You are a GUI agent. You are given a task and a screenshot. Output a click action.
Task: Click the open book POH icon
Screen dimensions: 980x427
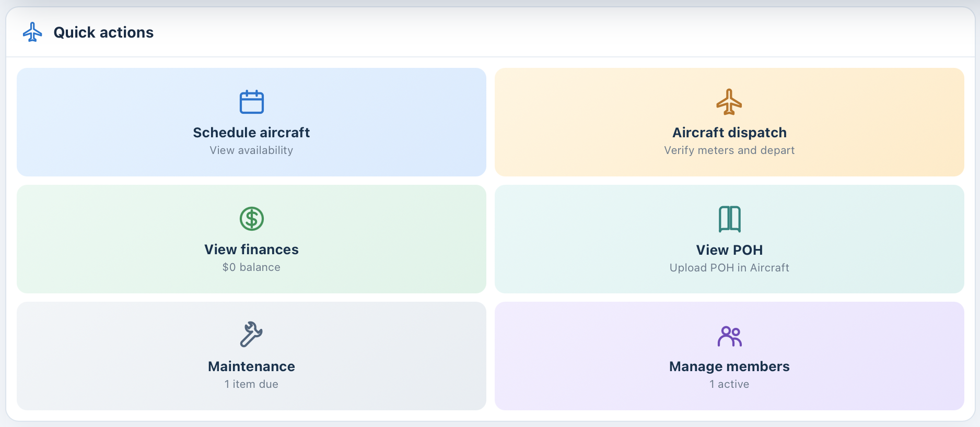click(x=729, y=219)
